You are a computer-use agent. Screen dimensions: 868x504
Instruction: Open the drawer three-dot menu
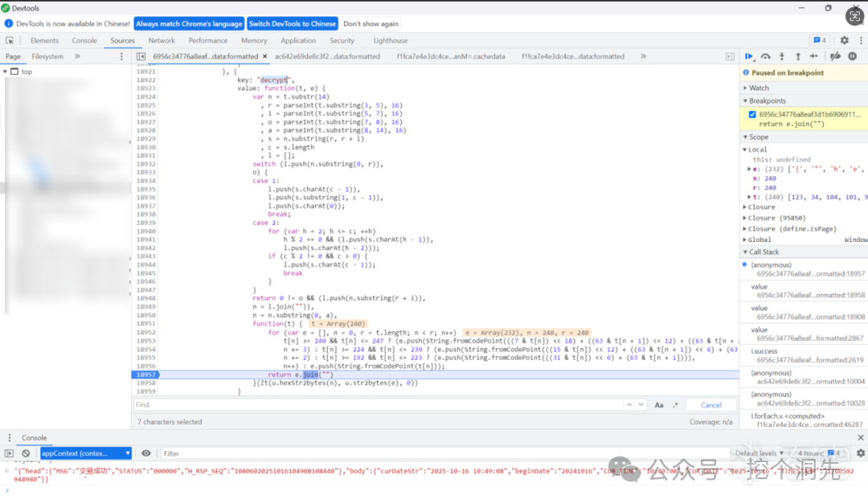(x=9, y=437)
